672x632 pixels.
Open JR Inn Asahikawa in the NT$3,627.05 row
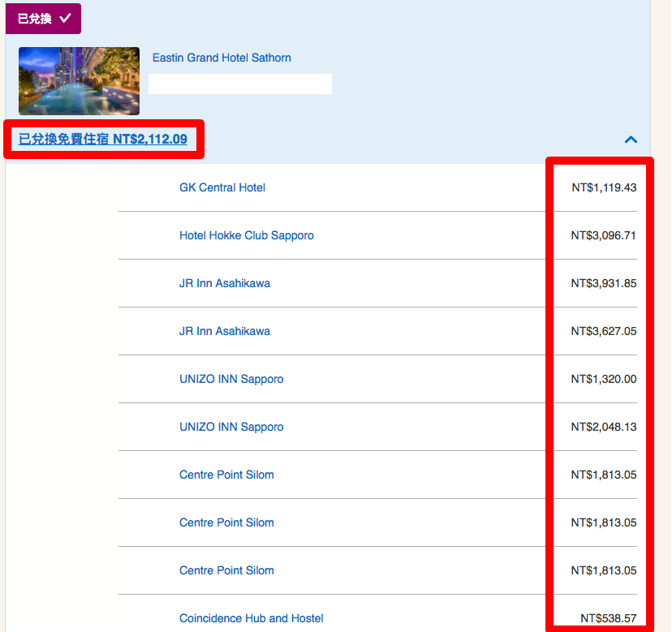click(225, 331)
